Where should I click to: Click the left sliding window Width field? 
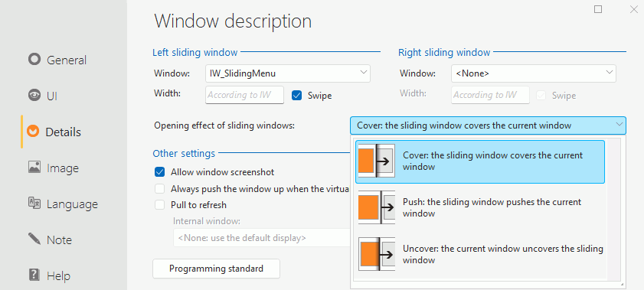pos(244,95)
